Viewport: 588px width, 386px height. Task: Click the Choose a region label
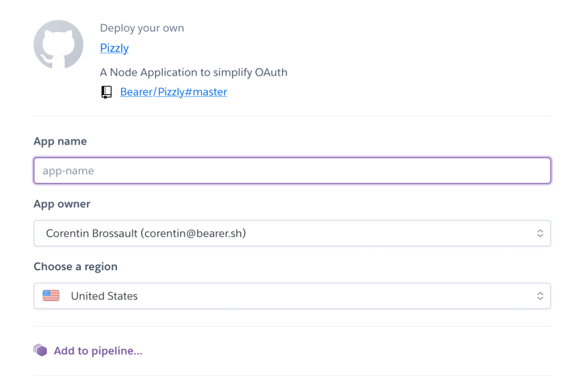point(76,267)
